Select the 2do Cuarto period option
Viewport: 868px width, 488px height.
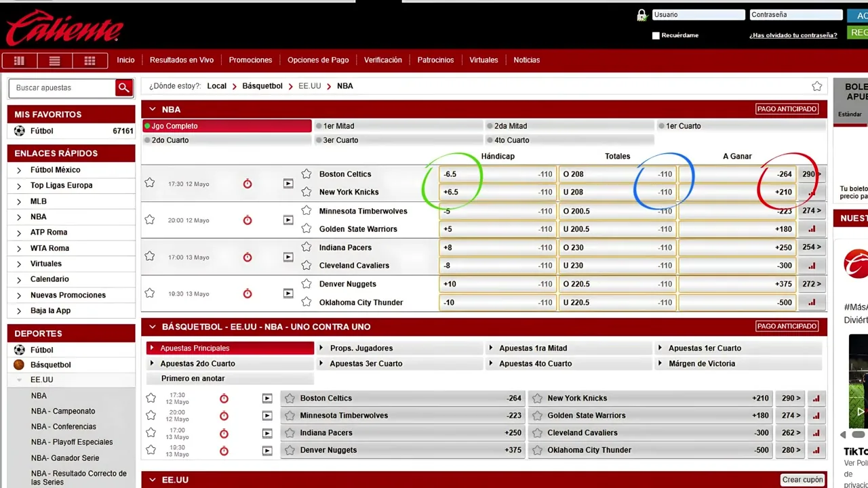point(227,140)
